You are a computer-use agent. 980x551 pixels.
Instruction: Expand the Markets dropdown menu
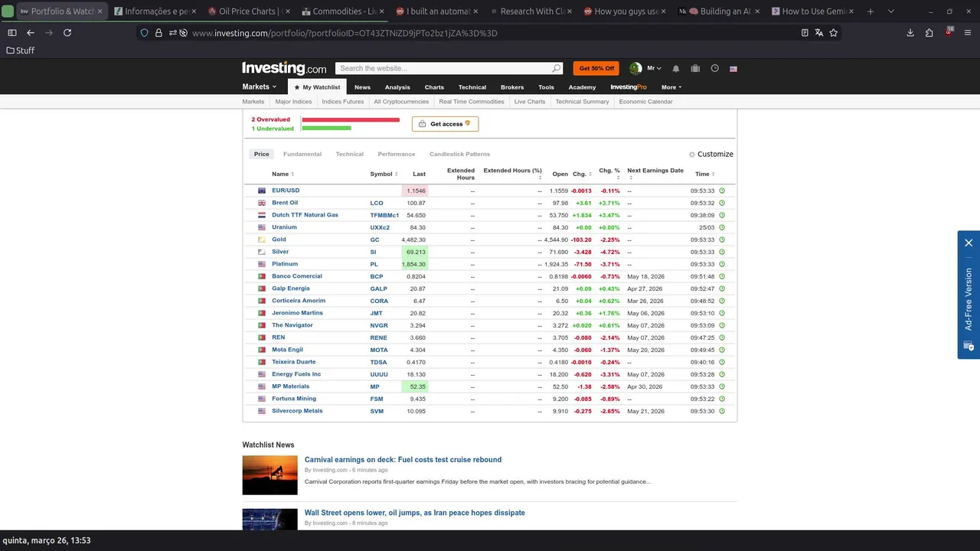pyautogui.click(x=260, y=87)
